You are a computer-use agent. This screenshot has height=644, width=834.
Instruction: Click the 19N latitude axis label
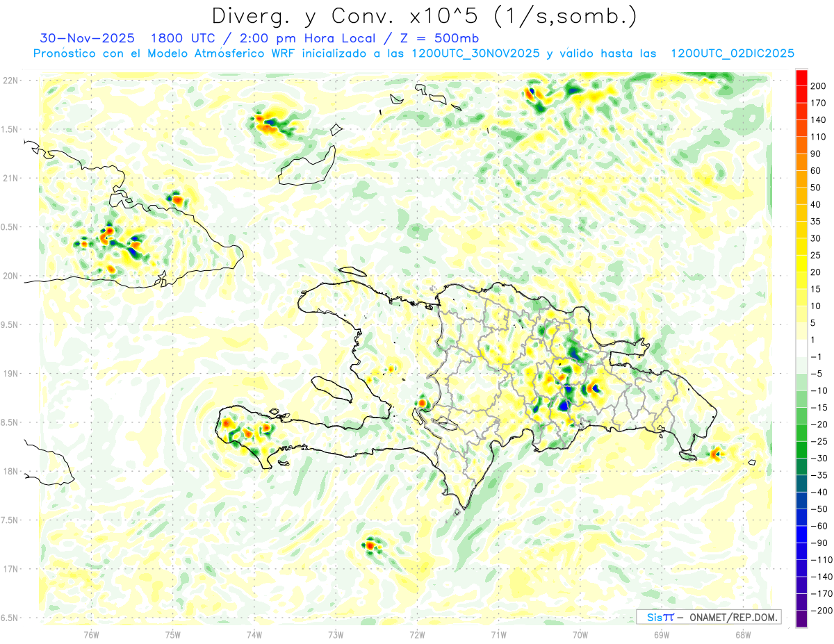point(11,374)
